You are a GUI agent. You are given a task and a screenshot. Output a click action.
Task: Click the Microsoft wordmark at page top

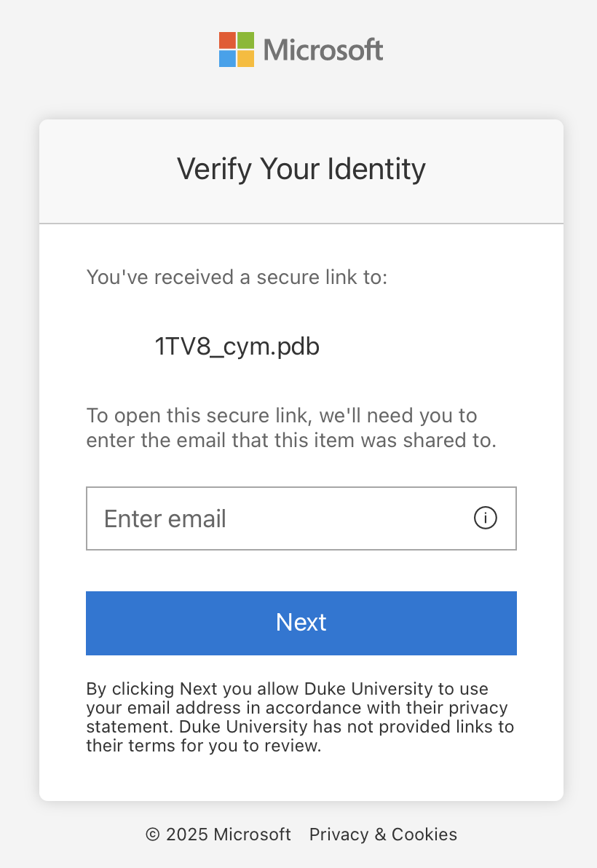323,50
